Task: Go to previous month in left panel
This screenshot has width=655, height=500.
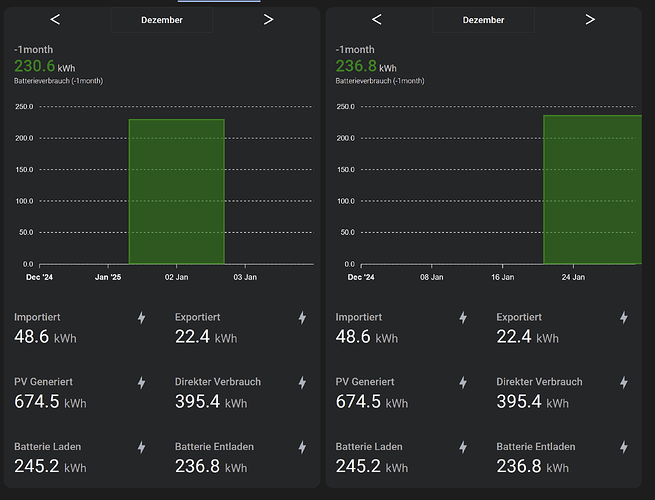Action: [x=55, y=19]
